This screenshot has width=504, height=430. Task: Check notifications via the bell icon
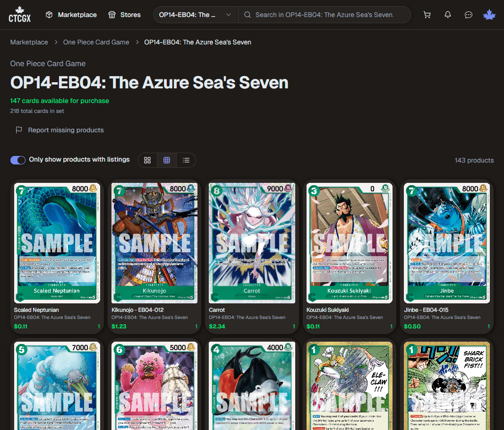447,15
